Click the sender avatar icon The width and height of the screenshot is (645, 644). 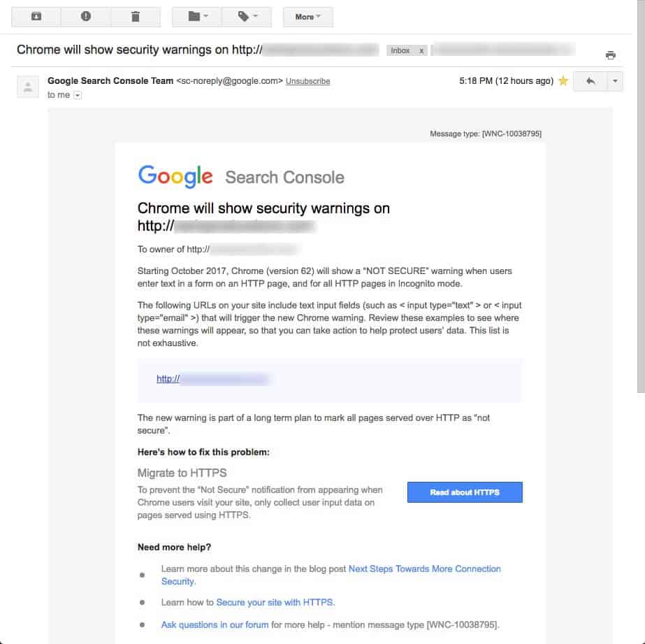point(28,87)
